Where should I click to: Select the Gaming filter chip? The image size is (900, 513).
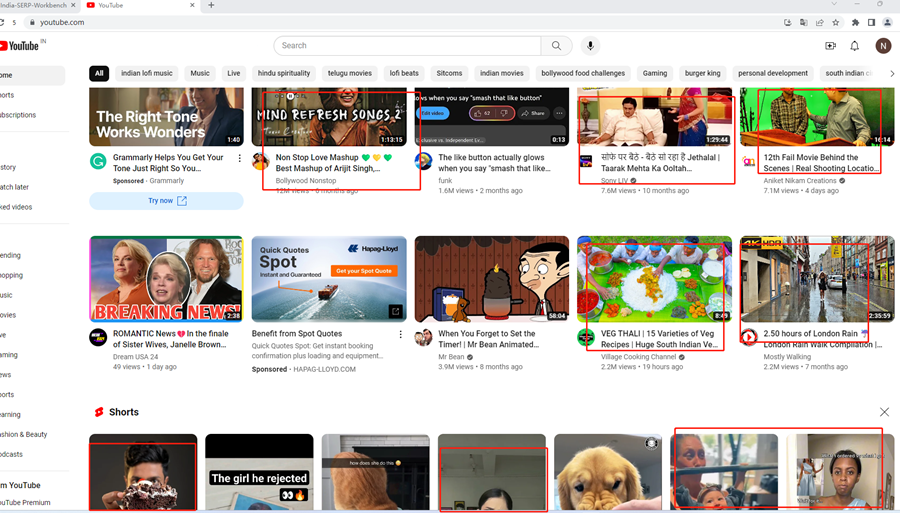coord(655,73)
